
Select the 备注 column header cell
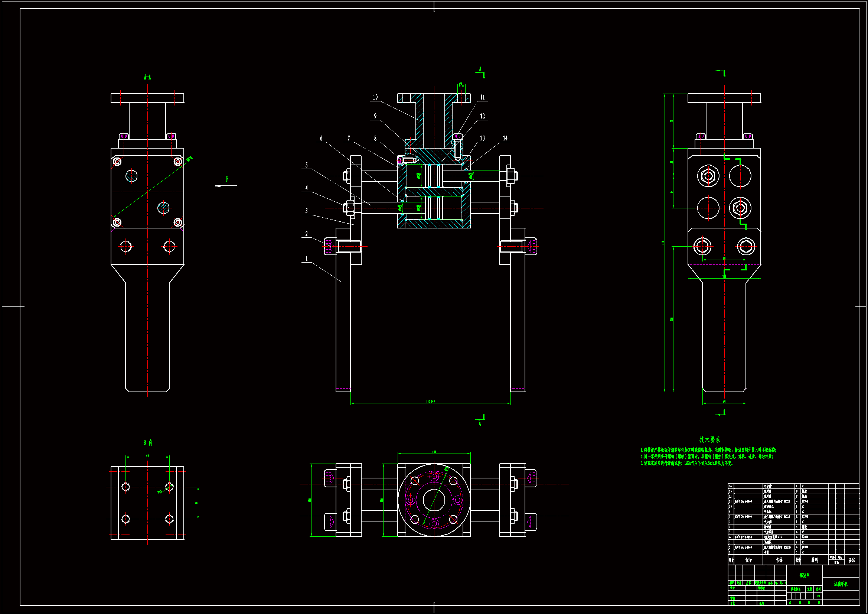click(x=852, y=560)
